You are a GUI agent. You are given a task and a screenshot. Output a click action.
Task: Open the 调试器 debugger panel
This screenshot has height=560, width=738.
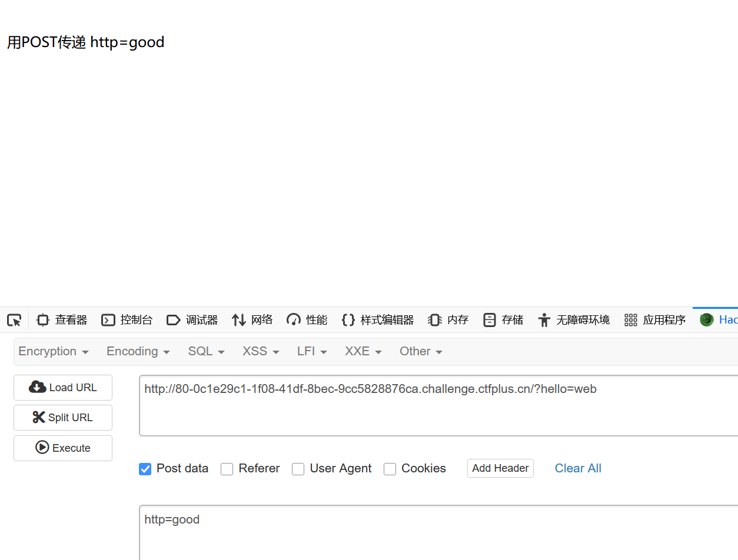[x=192, y=320]
